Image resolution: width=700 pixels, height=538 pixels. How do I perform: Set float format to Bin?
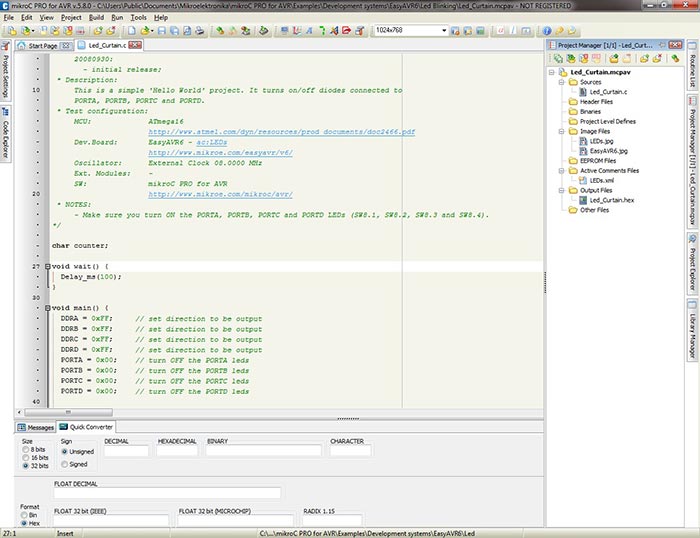coord(24,515)
